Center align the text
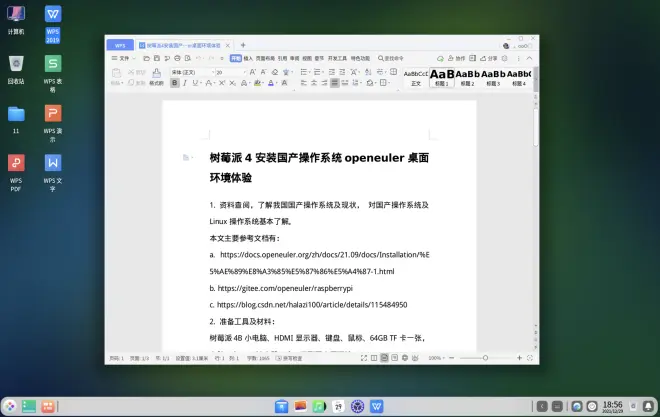Viewport: 660px width, 417px height. pos(314,83)
